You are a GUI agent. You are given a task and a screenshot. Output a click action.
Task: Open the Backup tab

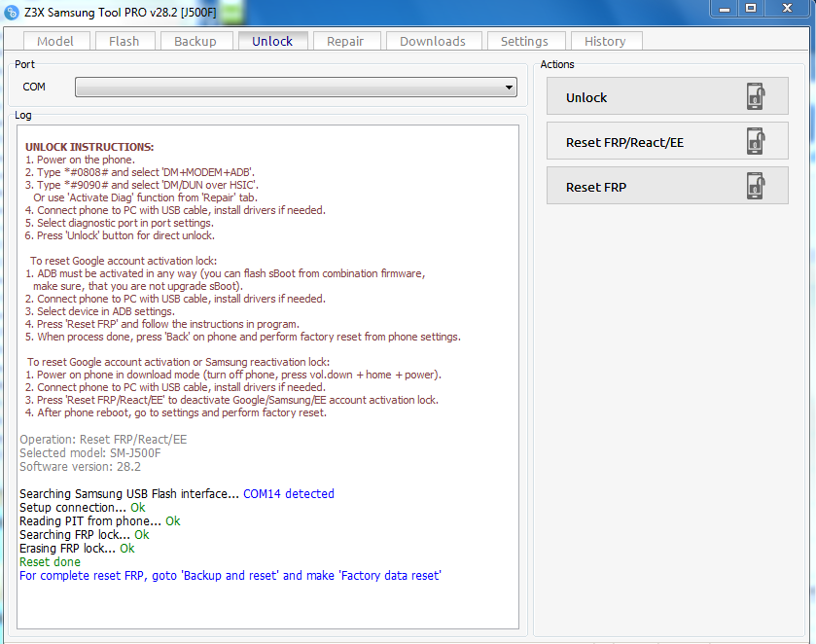195,41
